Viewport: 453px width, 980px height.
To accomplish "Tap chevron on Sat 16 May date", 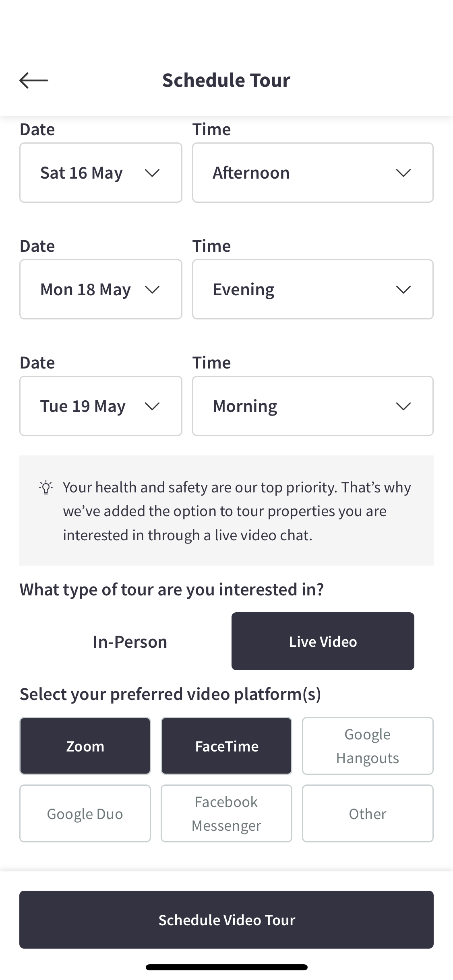I will point(152,173).
